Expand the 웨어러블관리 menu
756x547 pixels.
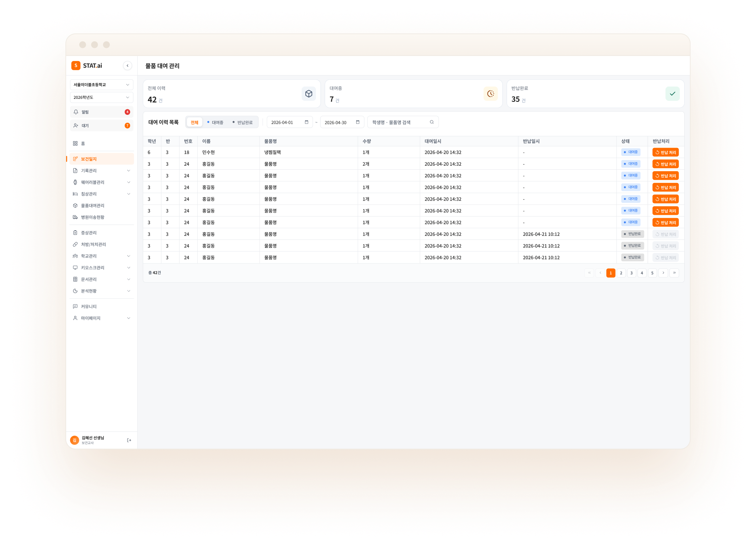101,182
